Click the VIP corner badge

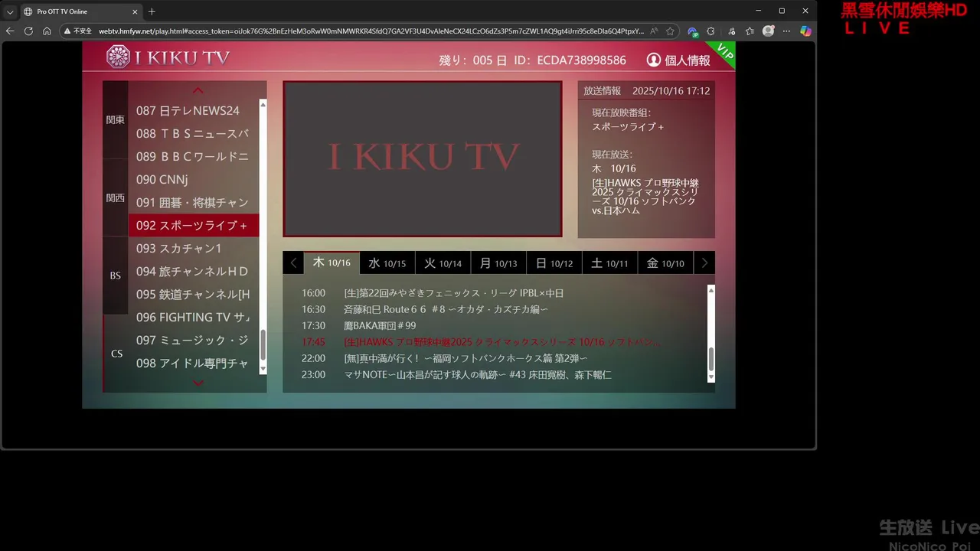click(724, 53)
